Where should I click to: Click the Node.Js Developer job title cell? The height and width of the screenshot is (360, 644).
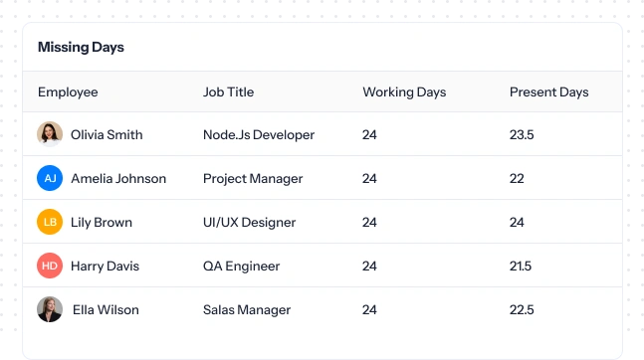(259, 135)
